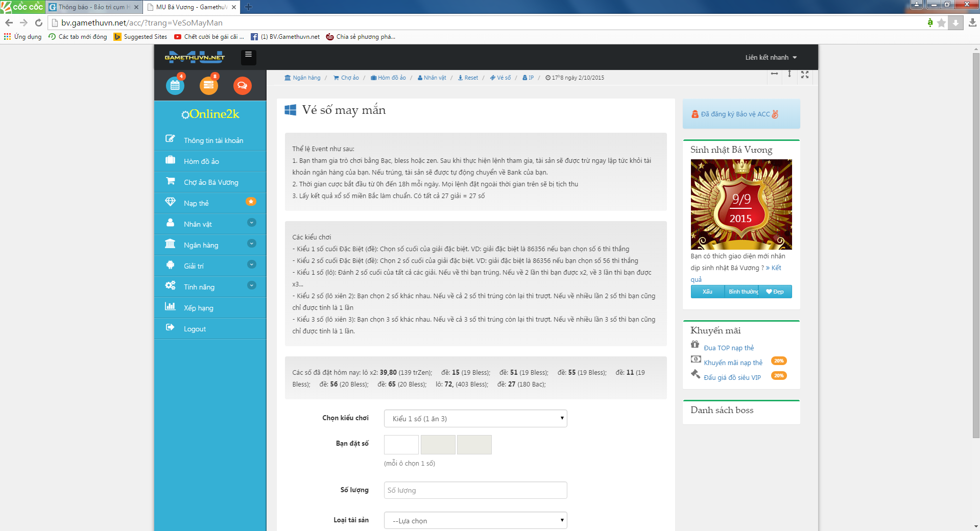Click the Ngân hàng breadcrumb link

pos(302,78)
